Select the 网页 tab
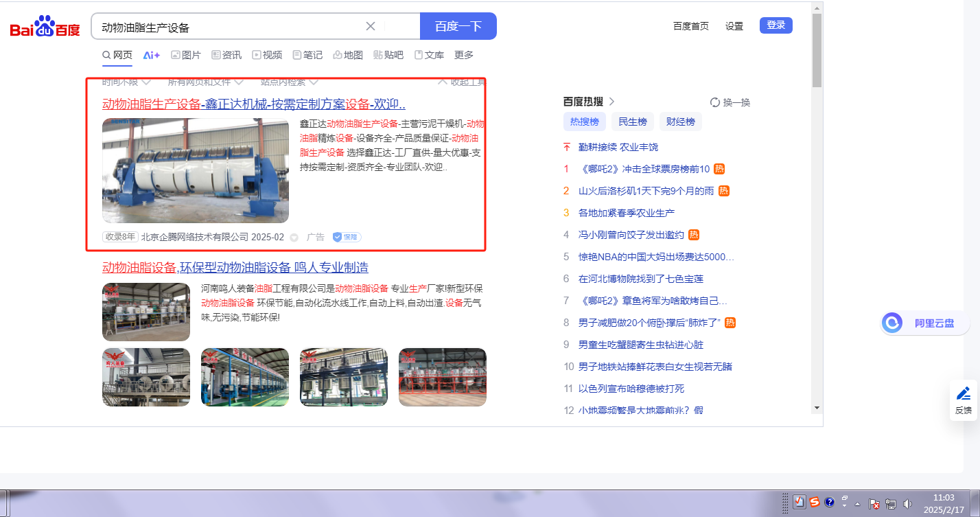This screenshot has width=980, height=517. 117,55
